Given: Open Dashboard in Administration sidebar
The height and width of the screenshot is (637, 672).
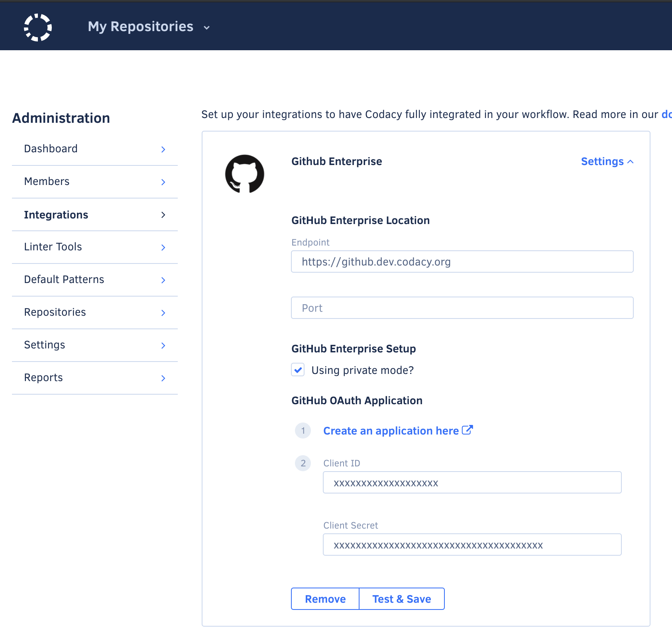Looking at the screenshot, I should coord(95,149).
